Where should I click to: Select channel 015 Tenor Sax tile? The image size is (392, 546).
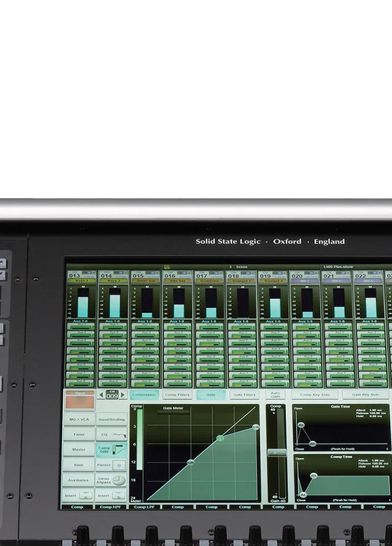coord(145,277)
